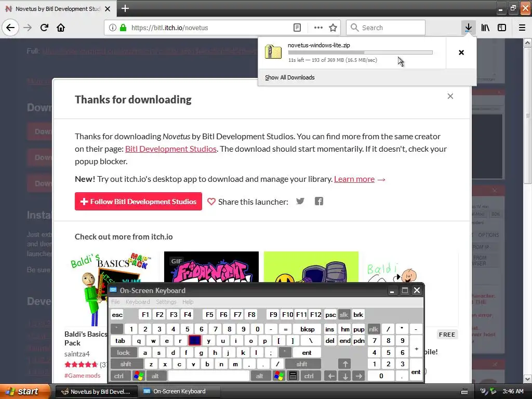
Task: Toggle caps lock key on keyboard
Action: (x=124, y=353)
